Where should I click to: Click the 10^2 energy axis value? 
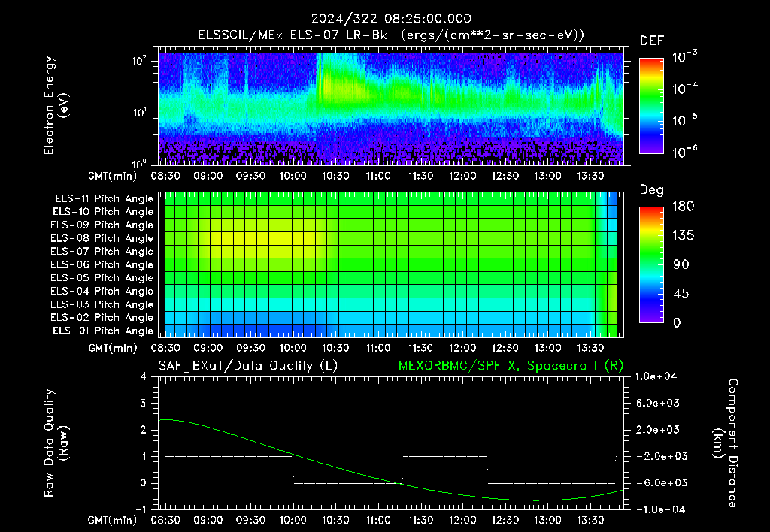click(139, 60)
